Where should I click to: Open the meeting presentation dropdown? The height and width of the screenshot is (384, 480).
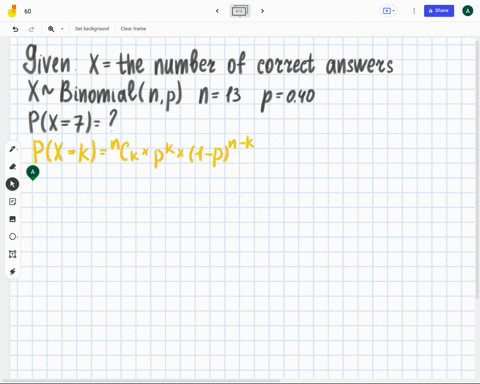coord(389,11)
